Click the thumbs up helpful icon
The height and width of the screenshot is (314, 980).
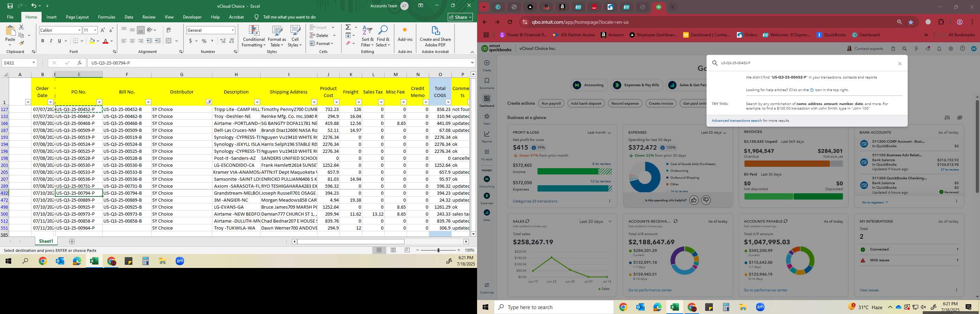[694, 200]
